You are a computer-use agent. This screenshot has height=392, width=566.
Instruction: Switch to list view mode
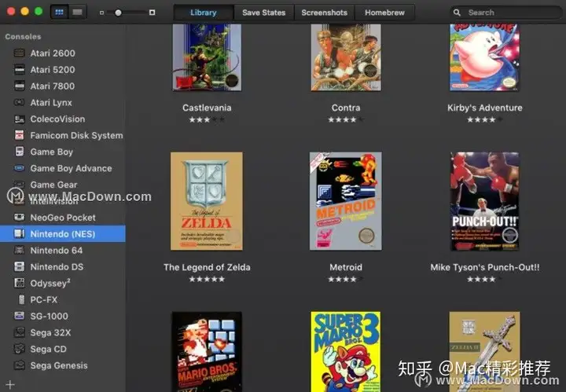point(77,13)
